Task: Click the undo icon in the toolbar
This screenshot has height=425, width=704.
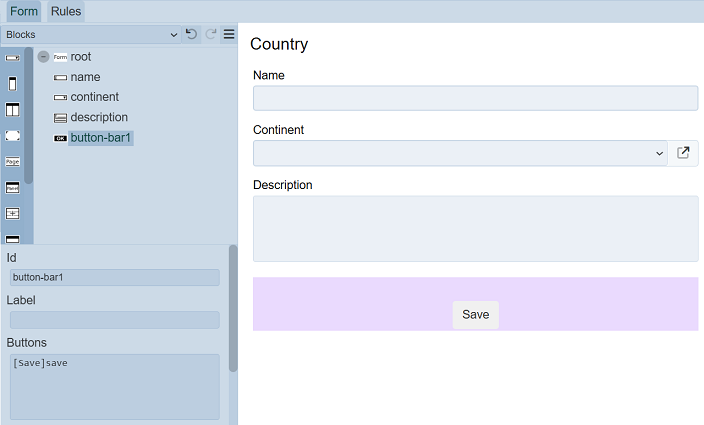Action: [191, 34]
